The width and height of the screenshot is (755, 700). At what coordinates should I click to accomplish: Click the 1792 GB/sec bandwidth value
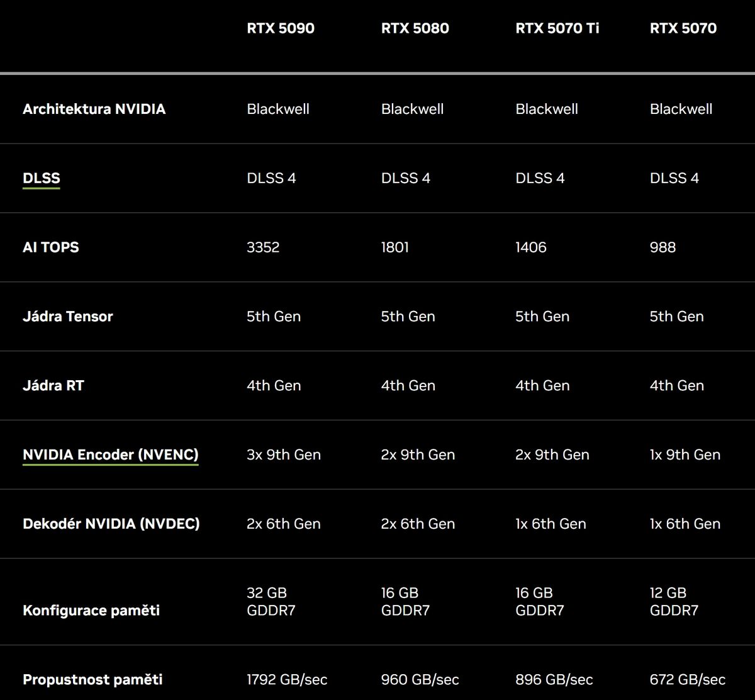pos(287,680)
